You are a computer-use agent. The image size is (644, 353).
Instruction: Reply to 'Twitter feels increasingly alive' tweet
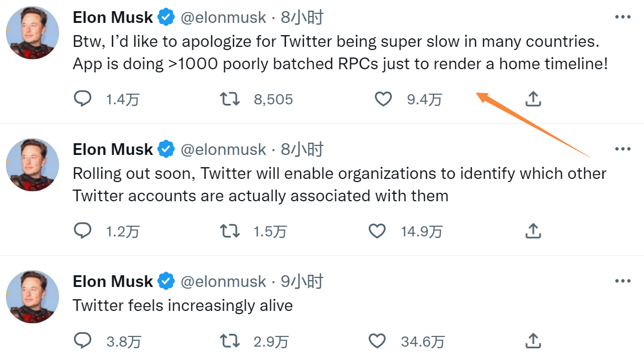point(83,340)
